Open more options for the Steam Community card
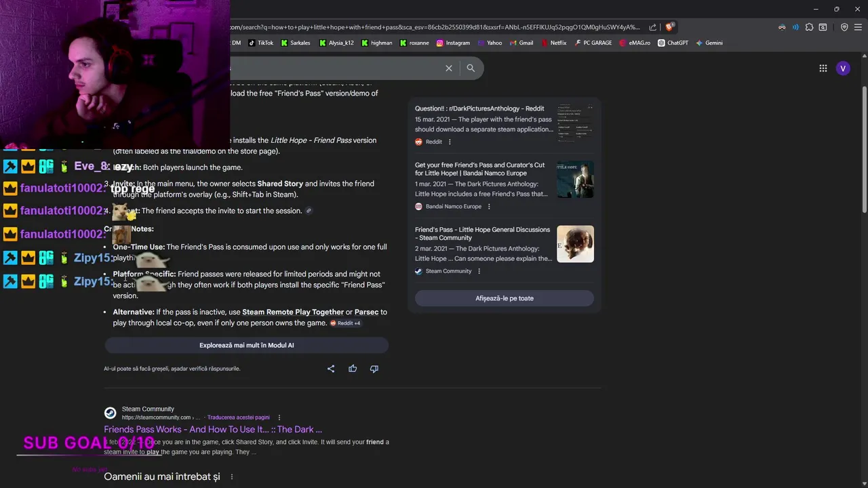This screenshot has width=868, height=488. point(479,271)
